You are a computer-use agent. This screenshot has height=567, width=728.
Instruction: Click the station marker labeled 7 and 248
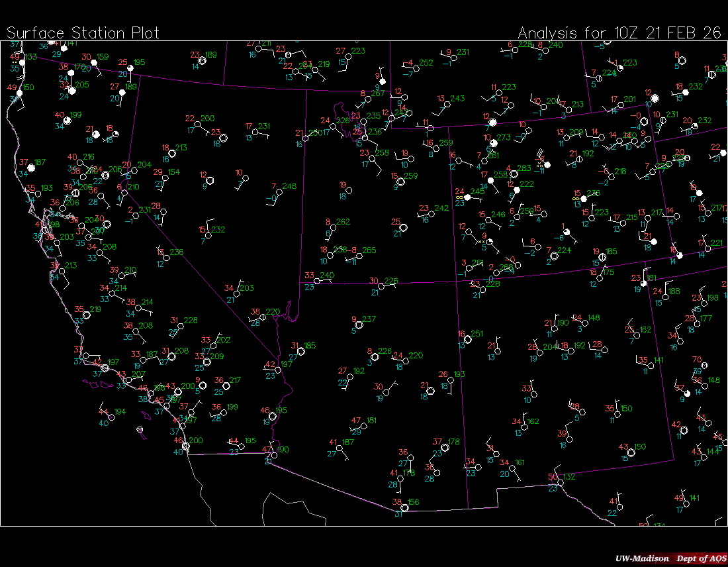pyautogui.click(x=280, y=192)
